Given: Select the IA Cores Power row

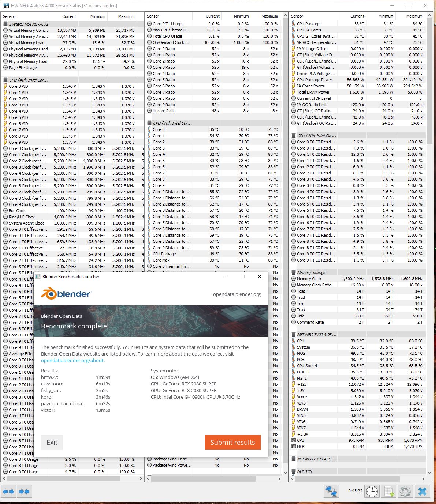Looking at the screenshot, I should tap(358, 86).
